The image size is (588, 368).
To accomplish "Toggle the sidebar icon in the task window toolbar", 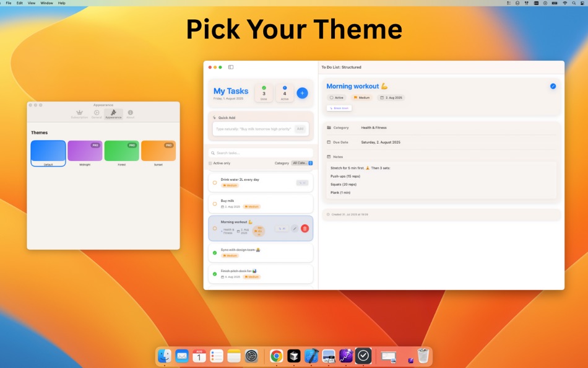I will (x=231, y=67).
